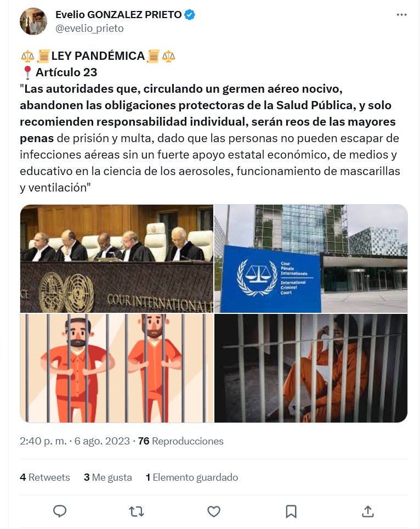Open the International Criminal Court building photo
This screenshot has height=529, width=420.
point(311,258)
